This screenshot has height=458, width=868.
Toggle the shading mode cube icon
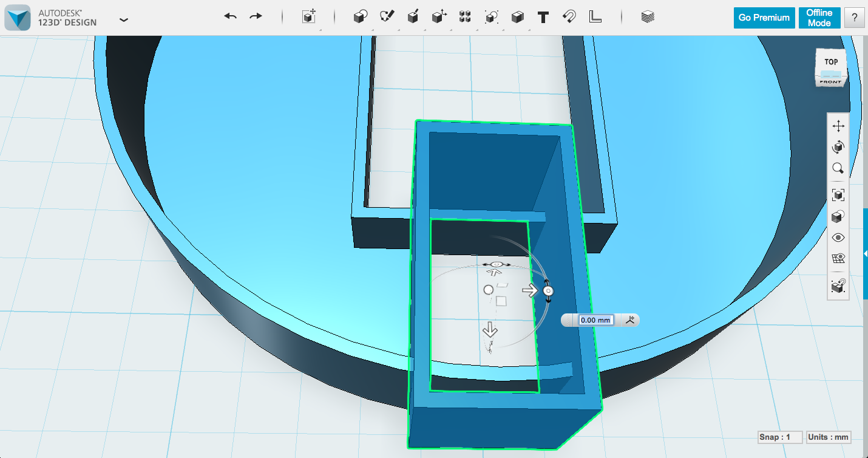point(838,216)
